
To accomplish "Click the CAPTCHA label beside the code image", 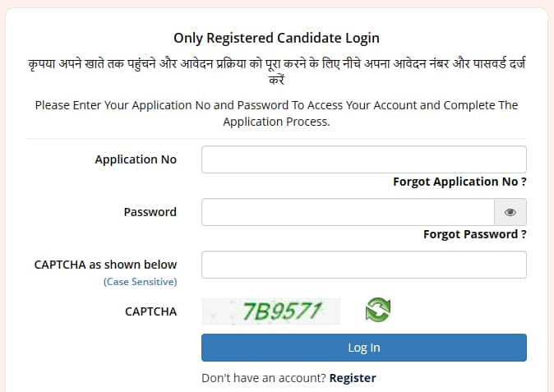I will click(x=150, y=311).
